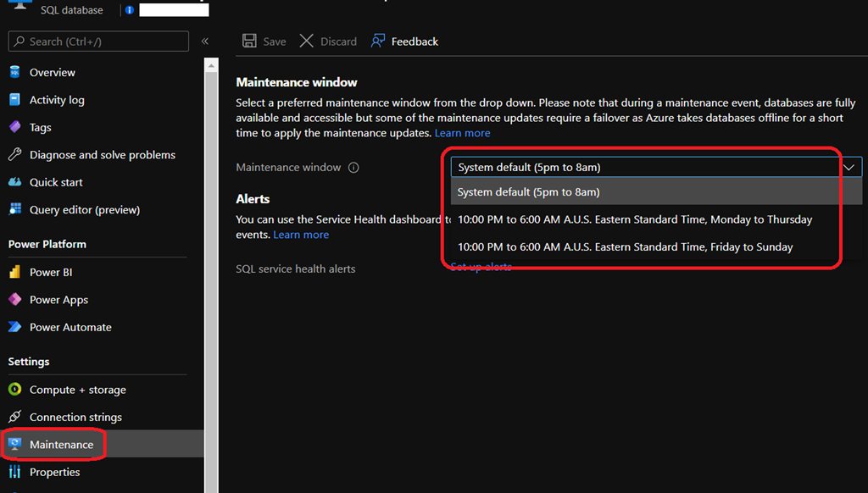Open Connection strings in Settings
Image resolution: width=868 pixels, height=493 pixels.
click(x=75, y=417)
